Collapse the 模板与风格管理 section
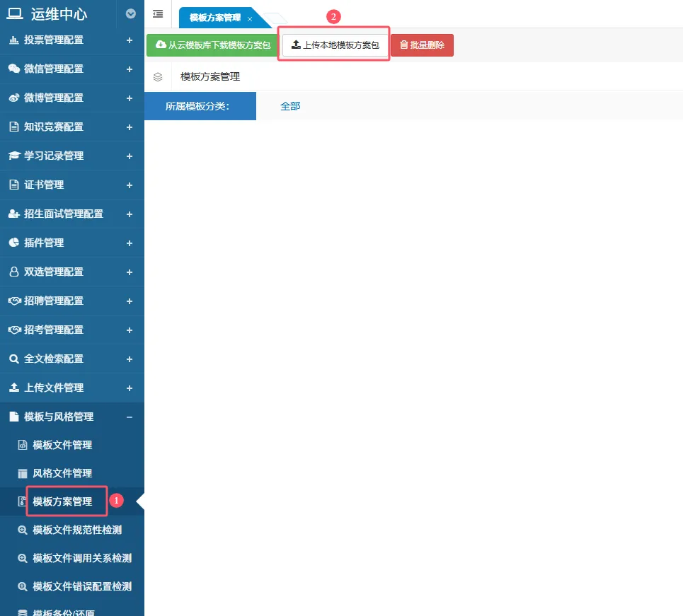Image resolution: width=683 pixels, height=616 pixels. [130, 417]
